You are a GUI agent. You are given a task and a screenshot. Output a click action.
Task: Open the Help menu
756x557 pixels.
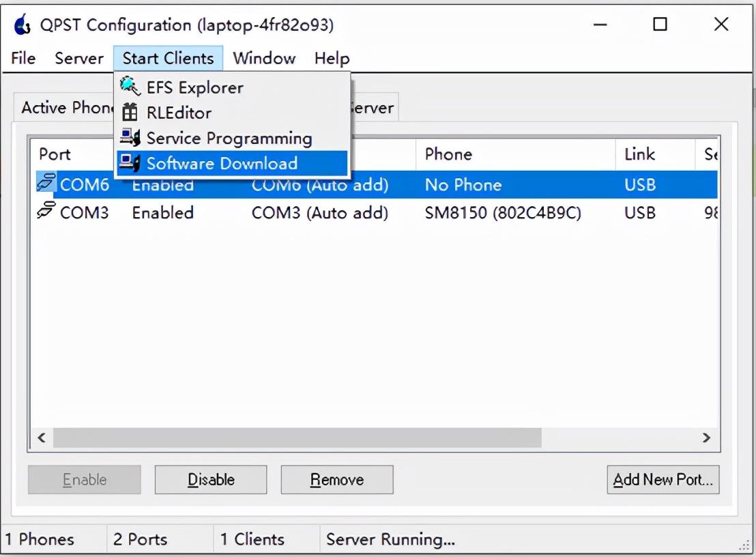[332, 58]
